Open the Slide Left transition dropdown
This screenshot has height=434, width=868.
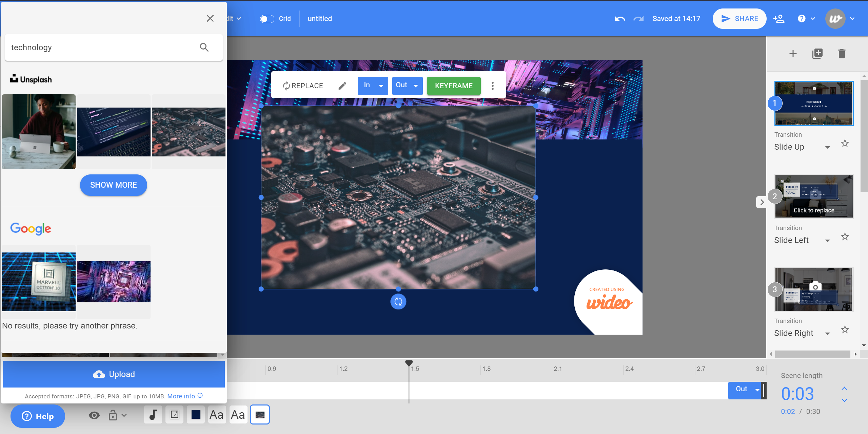tap(802, 240)
